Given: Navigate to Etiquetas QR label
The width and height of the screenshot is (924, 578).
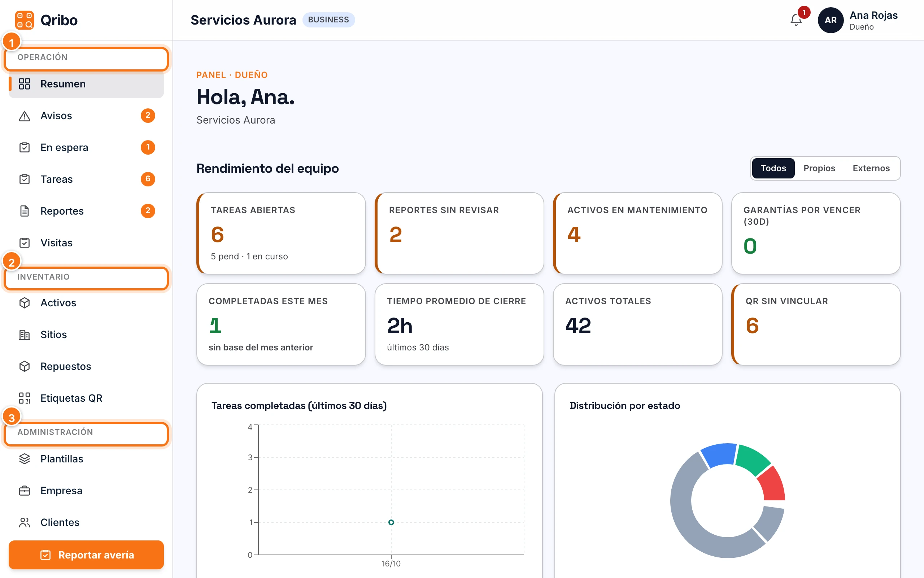Looking at the screenshot, I should [x=71, y=398].
